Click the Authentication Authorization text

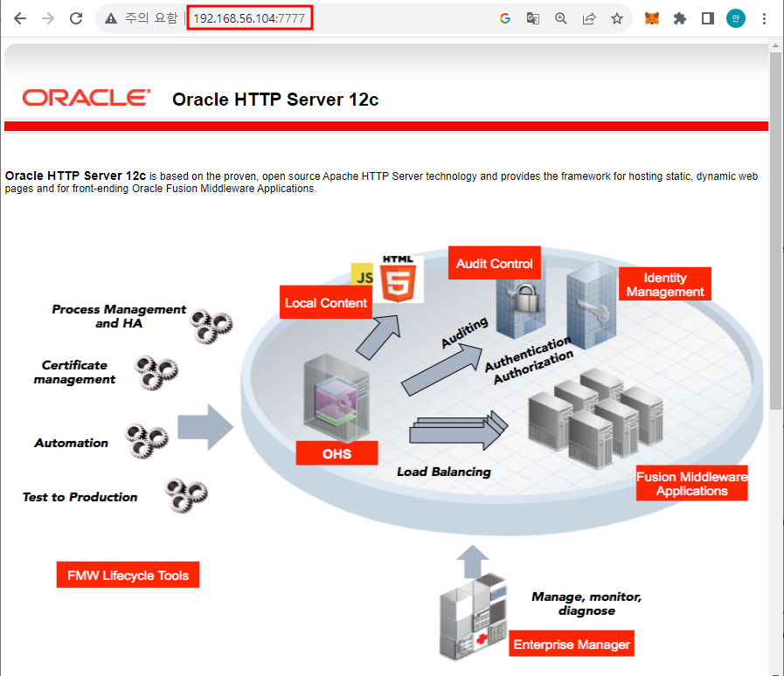point(529,360)
